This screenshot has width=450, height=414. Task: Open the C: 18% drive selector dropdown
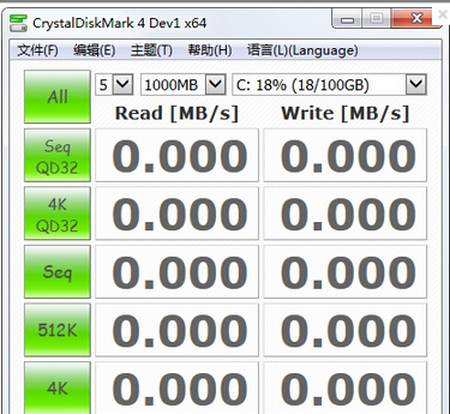(x=416, y=85)
